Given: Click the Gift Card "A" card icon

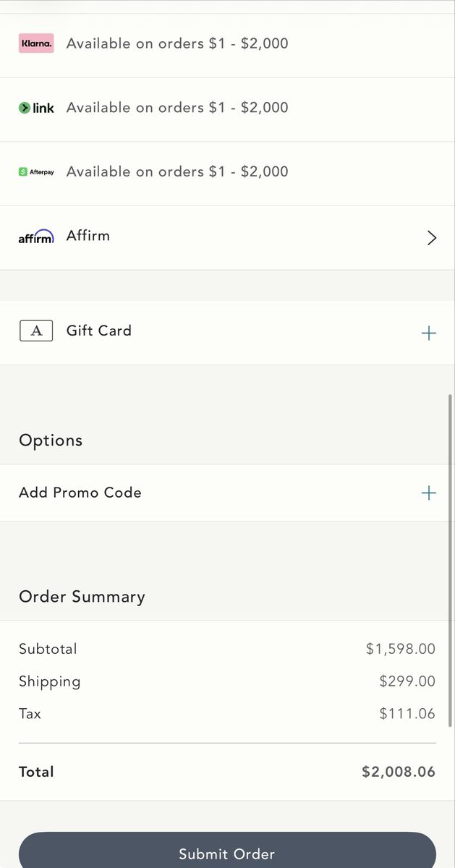Looking at the screenshot, I should tap(36, 331).
